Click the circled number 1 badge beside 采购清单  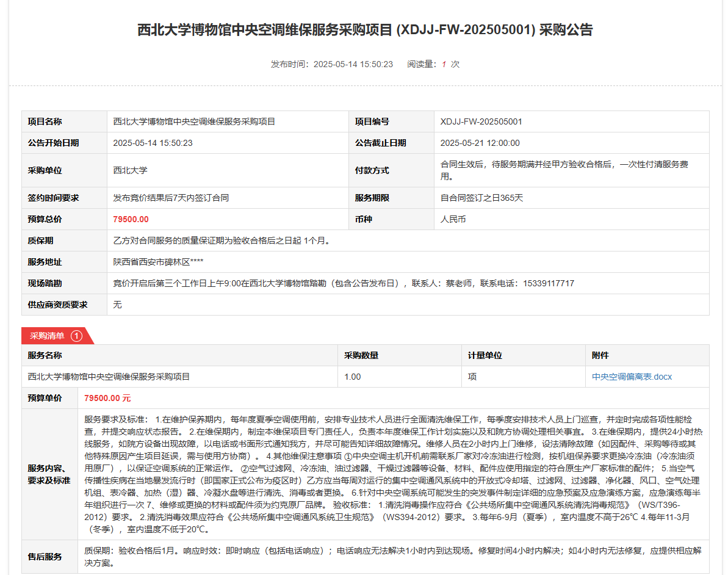pos(76,336)
